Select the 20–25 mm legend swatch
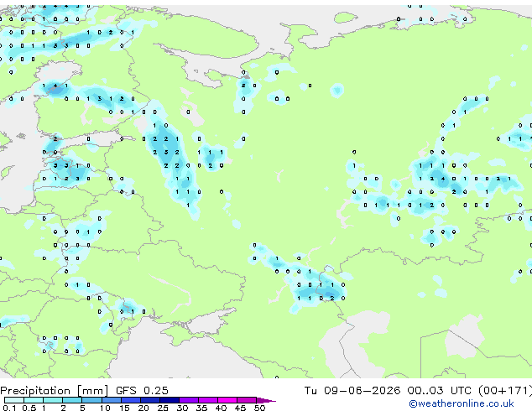Image resolution: width=532 pixels, height=411 pixels. tap(149, 400)
